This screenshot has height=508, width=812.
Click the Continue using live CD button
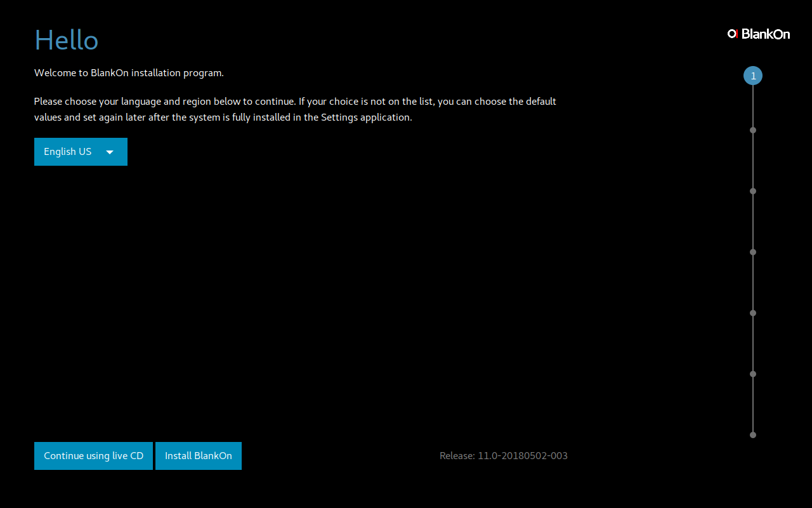click(93, 456)
